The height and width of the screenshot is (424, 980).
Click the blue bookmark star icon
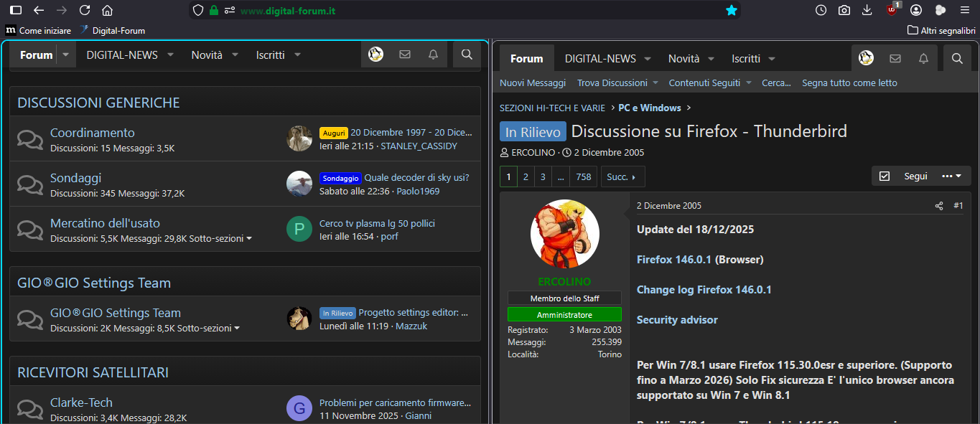click(x=732, y=10)
